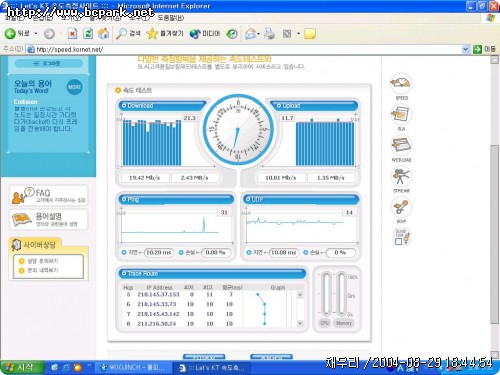The image size is (500, 375).
Task: Switch to the WOOJINCH taskbar window
Action: click(x=133, y=368)
